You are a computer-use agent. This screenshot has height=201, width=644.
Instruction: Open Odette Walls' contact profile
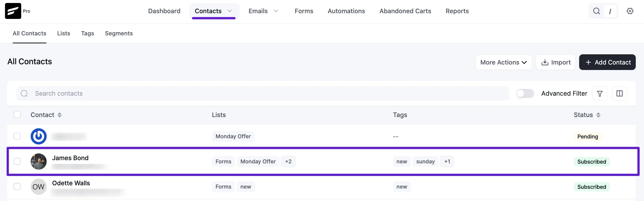(71, 183)
